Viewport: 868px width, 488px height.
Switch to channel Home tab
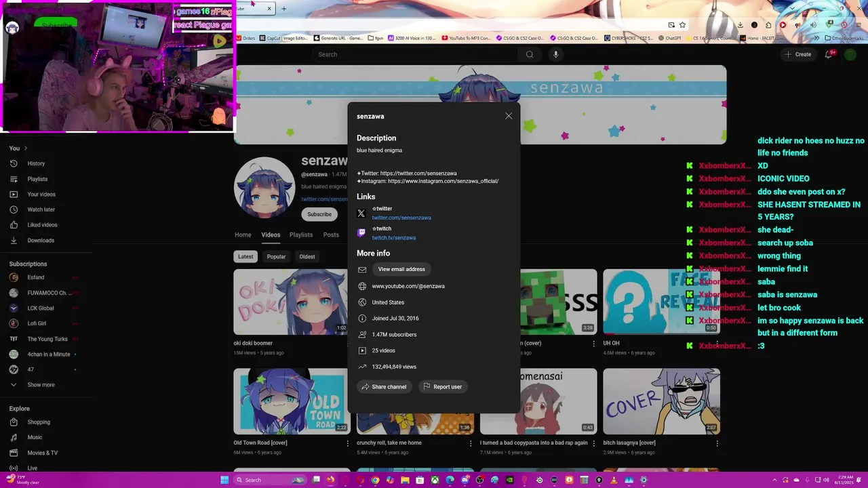(x=243, y=235)
